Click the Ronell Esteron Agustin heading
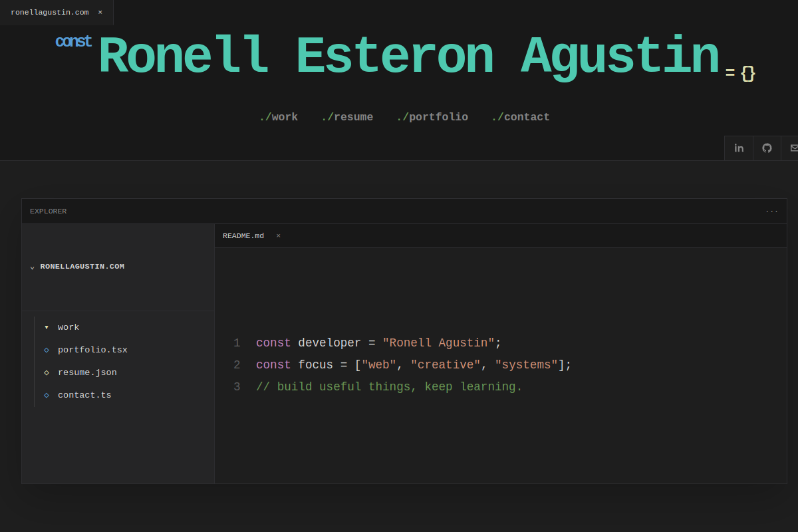This screenshot has width=798, height=532. (408, 57)
